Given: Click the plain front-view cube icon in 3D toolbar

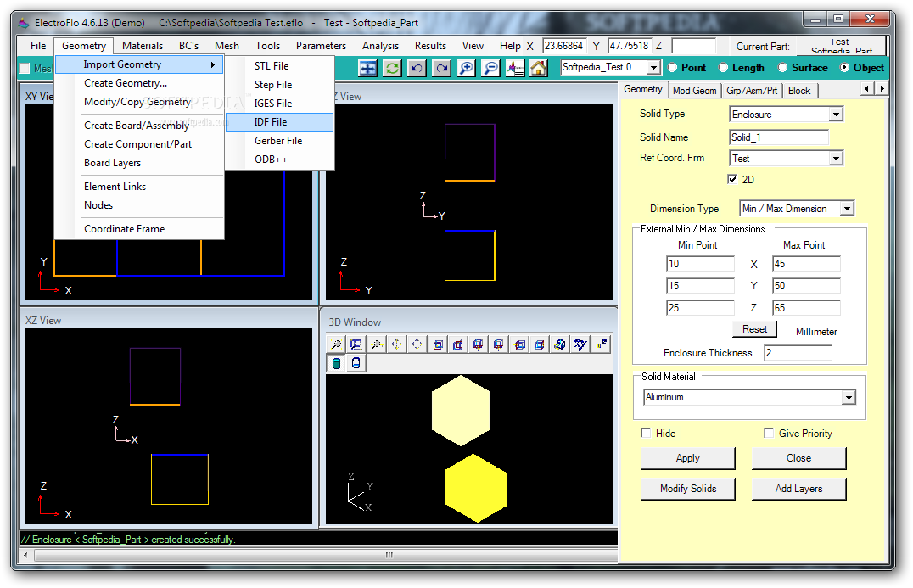Looking at the screenshot, I should (x=438, y=344).
